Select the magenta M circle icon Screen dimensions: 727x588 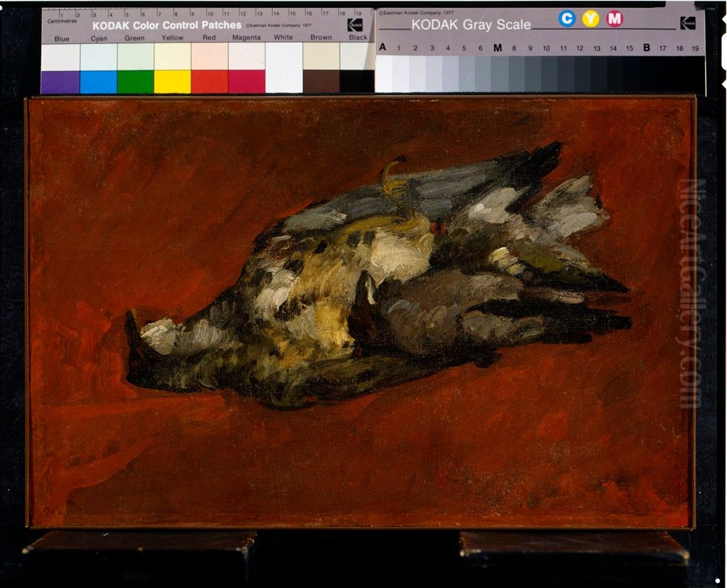point(614,19)
